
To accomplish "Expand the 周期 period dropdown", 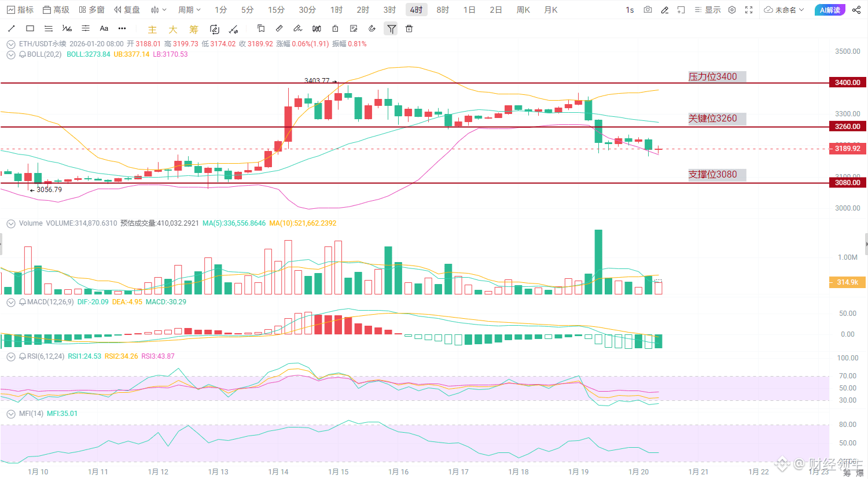I will [x=190, y=10].
